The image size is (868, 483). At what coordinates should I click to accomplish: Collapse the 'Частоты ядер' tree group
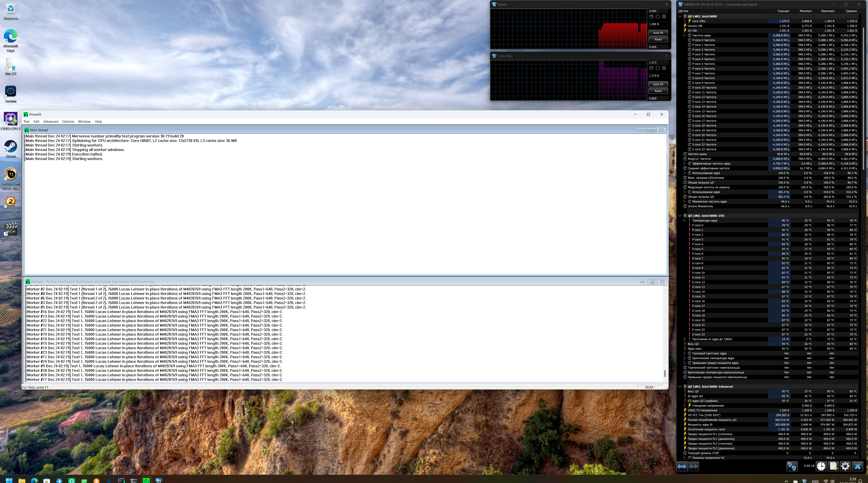coord(684,35)
